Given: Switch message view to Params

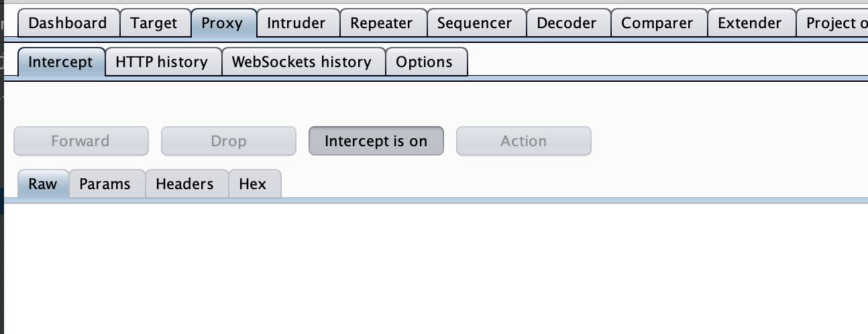Looking at the screenshot, I should click(x=105, y=184).
